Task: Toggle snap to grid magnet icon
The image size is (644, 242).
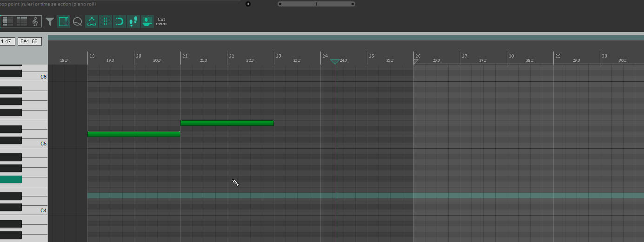Action: click(120, 21)
